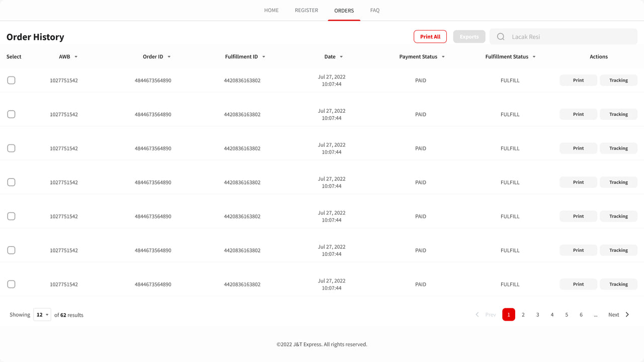Viewport: 644px width, 362px height.
Task: Click the Prev page chevron icon
Action: (x=477, y=314)
